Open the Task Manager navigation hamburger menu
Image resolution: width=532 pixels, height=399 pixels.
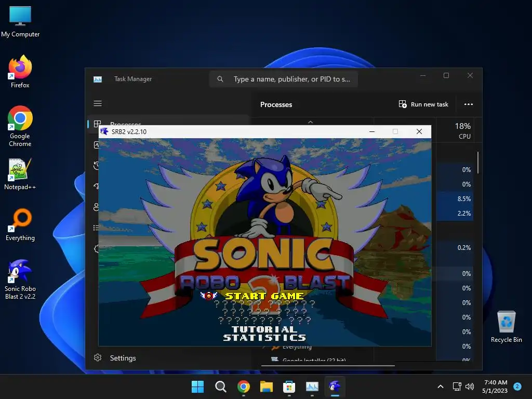98,103
